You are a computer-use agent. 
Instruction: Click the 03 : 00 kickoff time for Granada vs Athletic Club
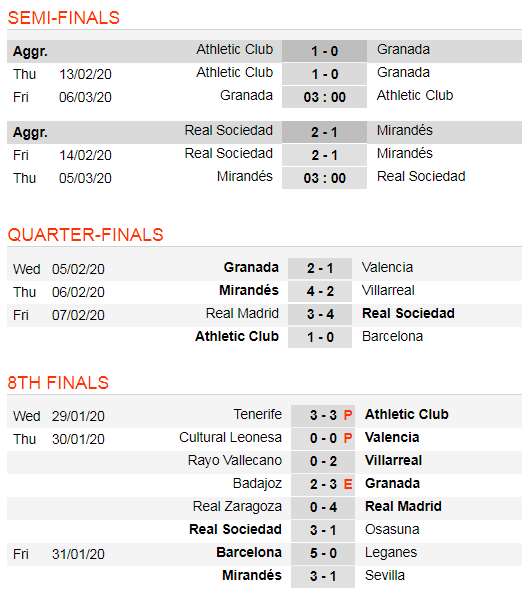point(324,97)
